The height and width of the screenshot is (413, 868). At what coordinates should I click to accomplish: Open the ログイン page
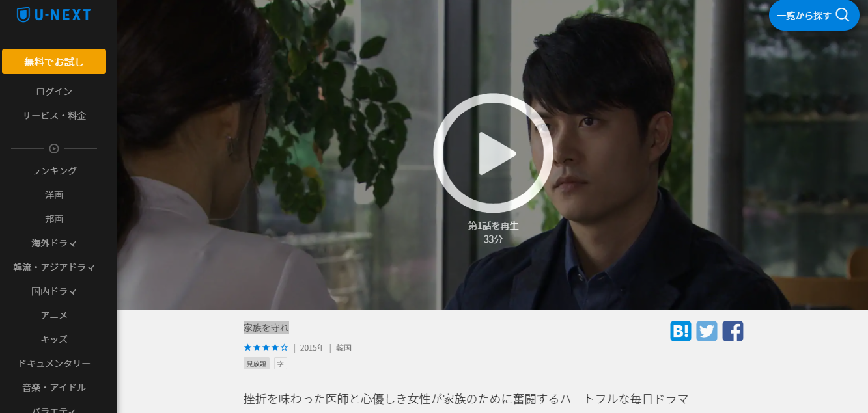coord(54,91)
